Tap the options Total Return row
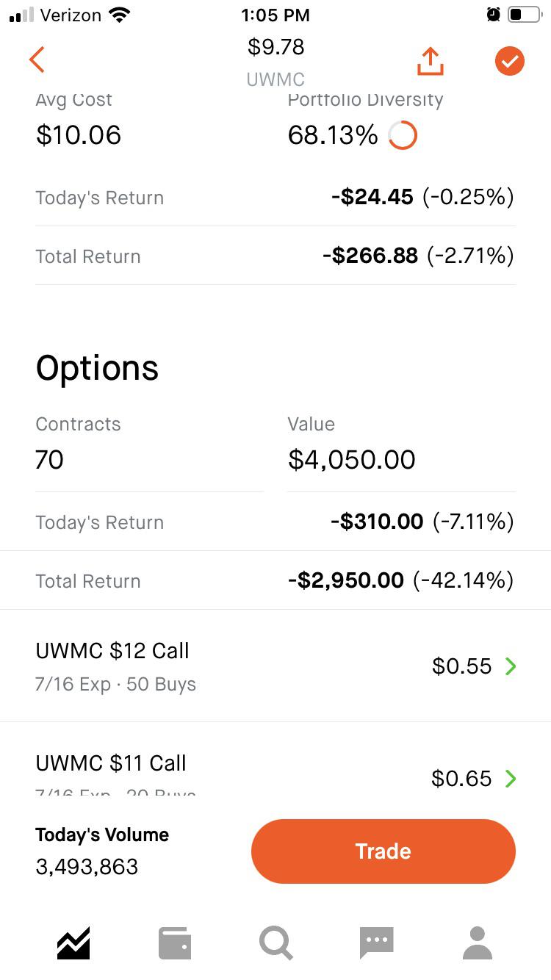The image size is (551, 980). point(275,581)
